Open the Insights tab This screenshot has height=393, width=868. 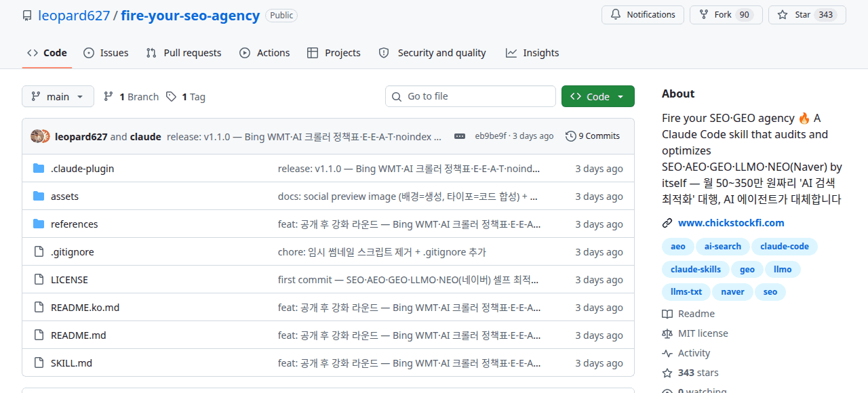532,53
